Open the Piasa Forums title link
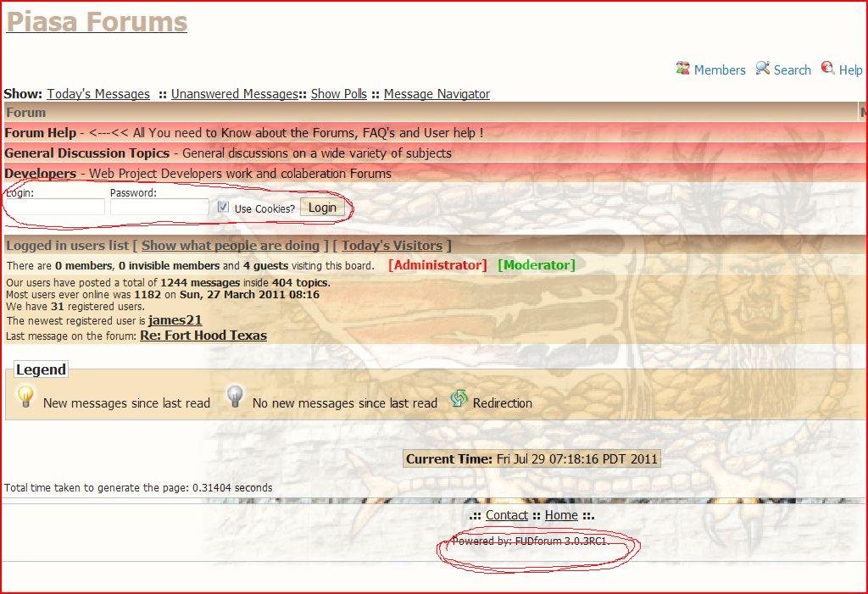 (97, 22)
